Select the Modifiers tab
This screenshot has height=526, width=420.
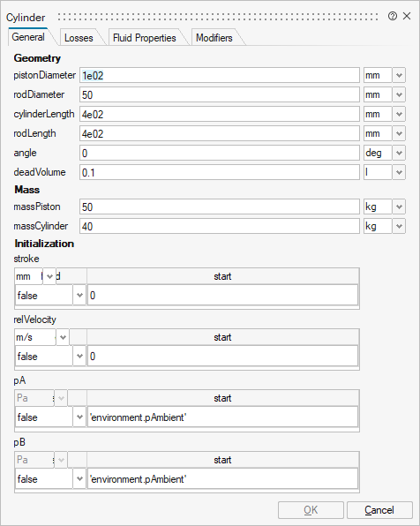click(x=214, y=38)
